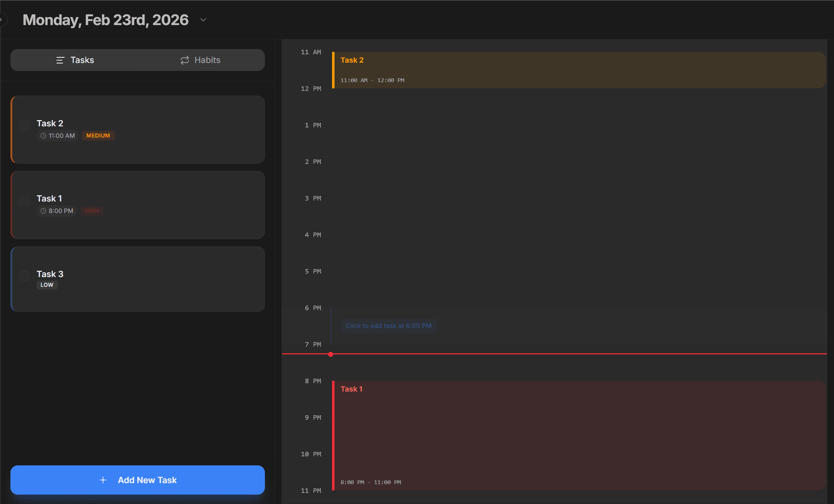Click the MEDIUM priority badge on Task 2
This screenshot has width=834, height=504.
pos(98,135)
